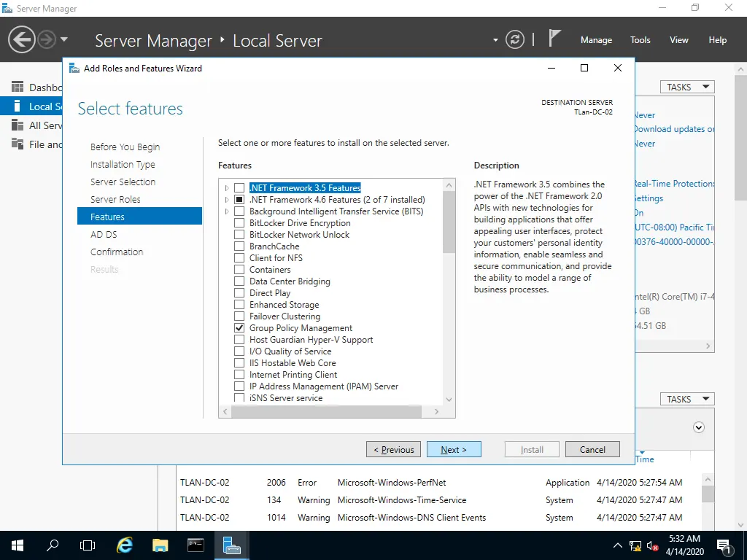The width and height of the screenshot is (747, 560).
Task: Open Action Center notification icon
Action: (724, 547)
